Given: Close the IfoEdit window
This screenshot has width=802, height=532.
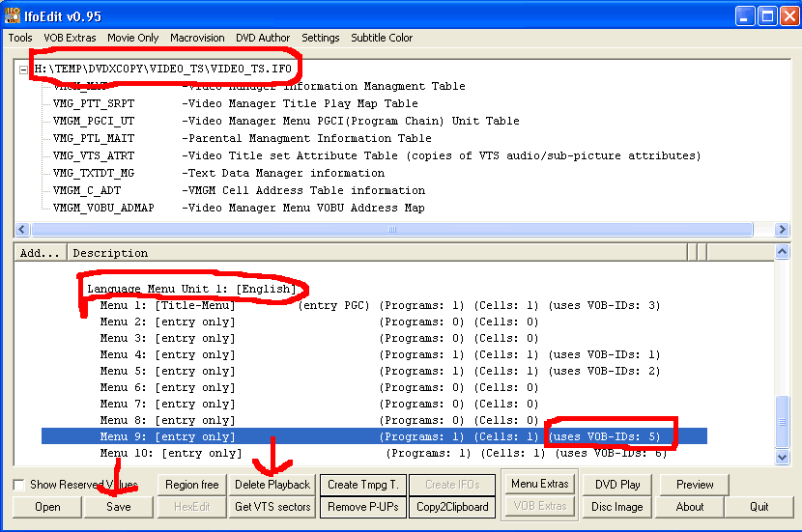Looking at the screenshot, I should click(789, 16).
